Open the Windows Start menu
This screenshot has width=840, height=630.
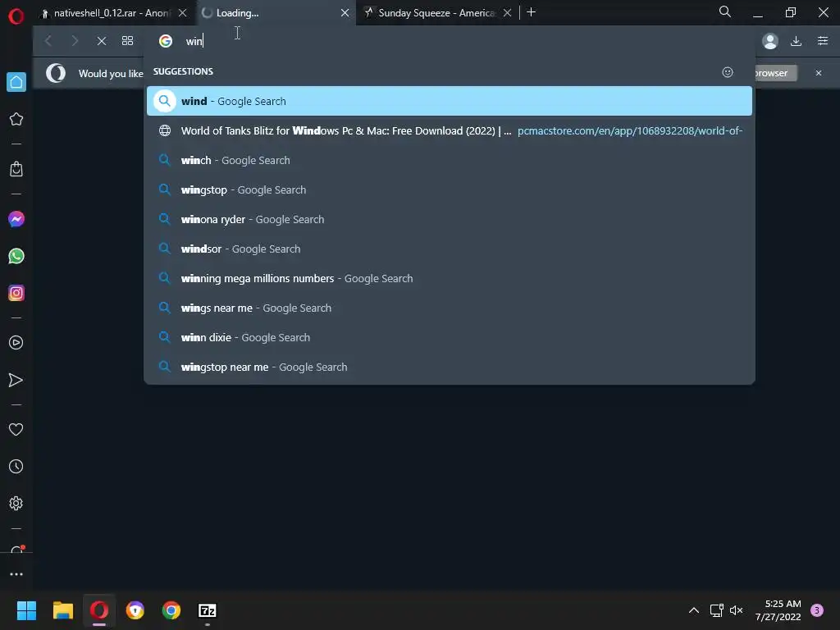point(26,610)
